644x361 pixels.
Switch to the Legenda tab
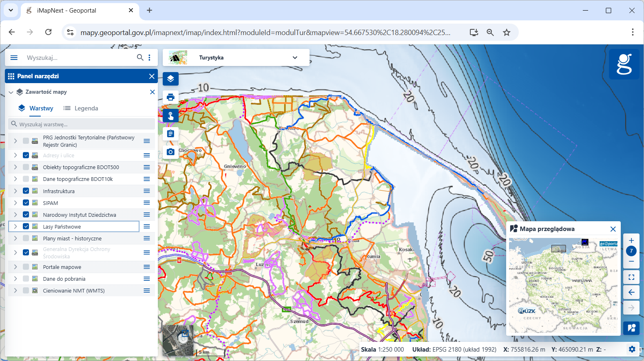point(81,108)
